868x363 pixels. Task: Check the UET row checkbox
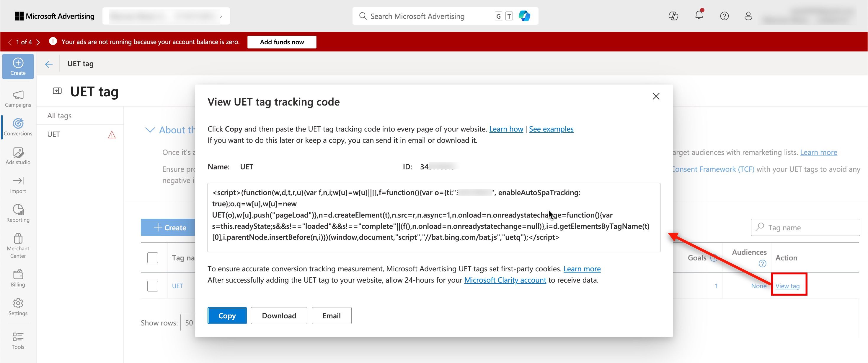153,286
